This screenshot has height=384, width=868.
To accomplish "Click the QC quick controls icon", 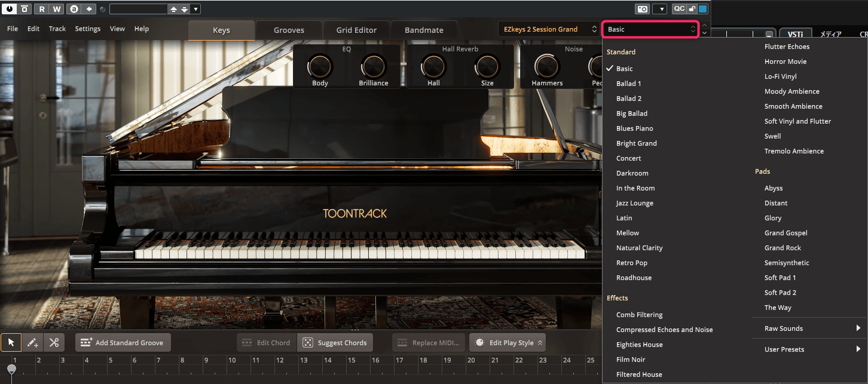I will pos(679,8).
